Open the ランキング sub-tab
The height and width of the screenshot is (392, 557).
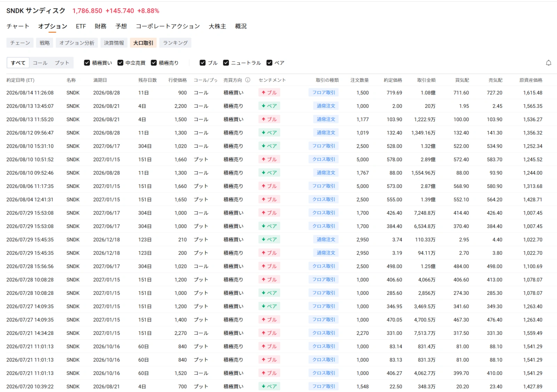[175, 43]
